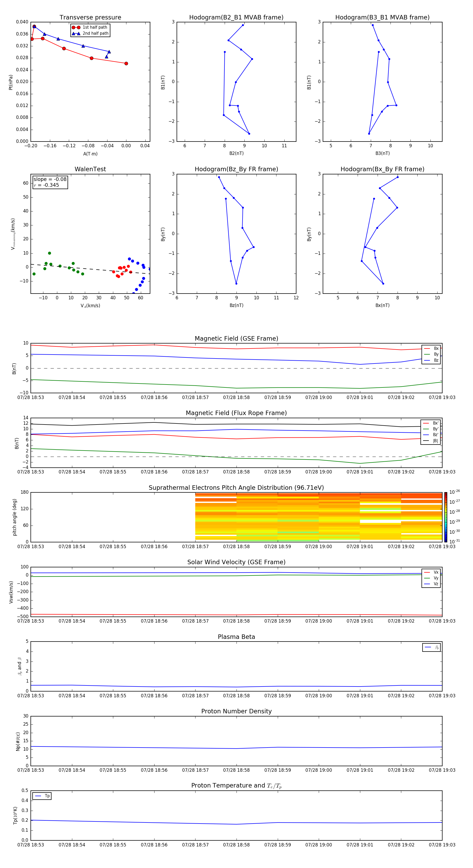The width and height of the screenshot is (473, 868).
Task: Click the Bz legend entry in GSE magnetic field
Action: (x=431, y=360)
